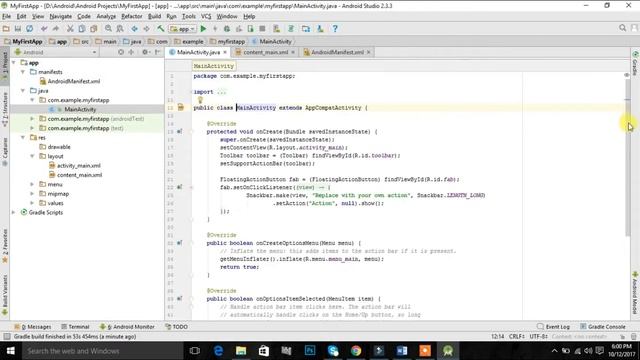
Task: Run the app with the green play icon
Action: (203, 29)
